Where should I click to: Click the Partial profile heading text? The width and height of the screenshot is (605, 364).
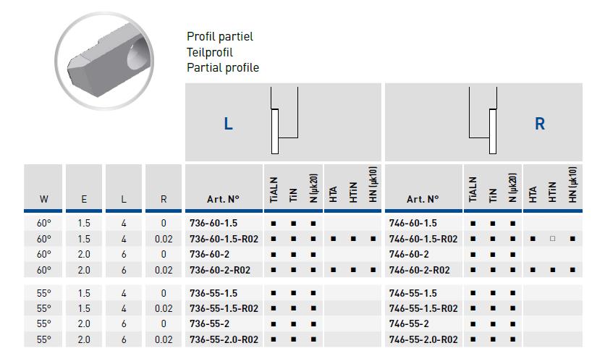tap(223, 67)
